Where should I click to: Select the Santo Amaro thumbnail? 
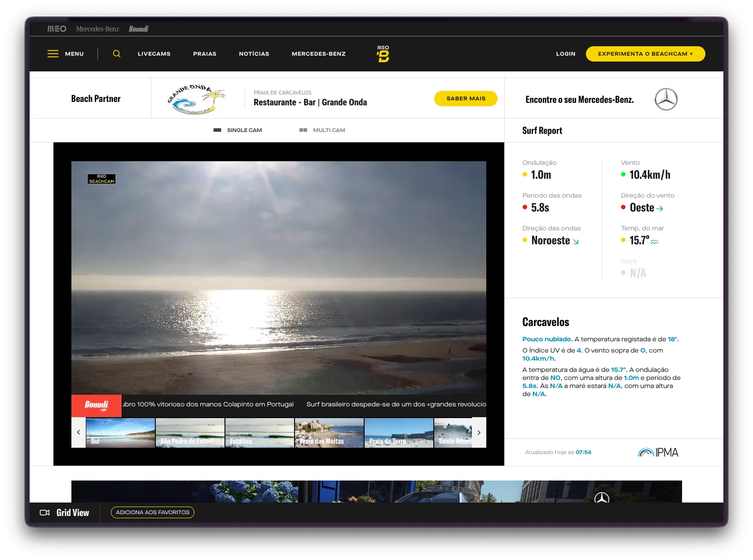click(453, 433)
